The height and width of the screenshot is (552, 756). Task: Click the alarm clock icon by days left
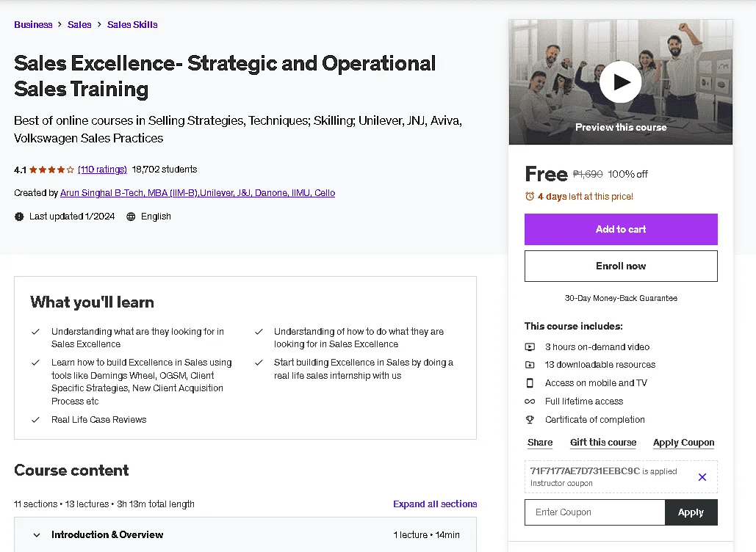[530, 196]
